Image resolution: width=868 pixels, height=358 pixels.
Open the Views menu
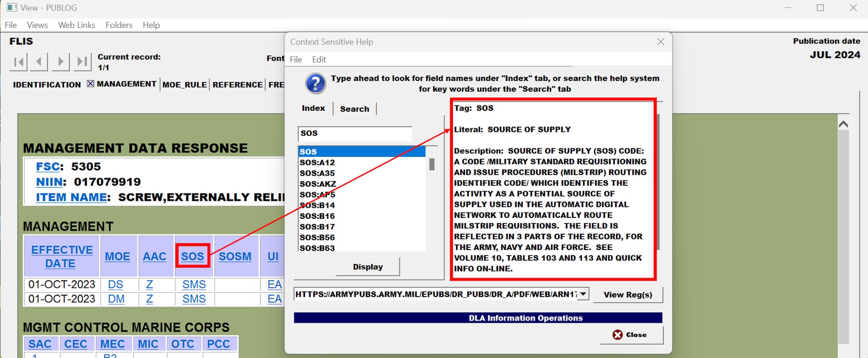37,25
